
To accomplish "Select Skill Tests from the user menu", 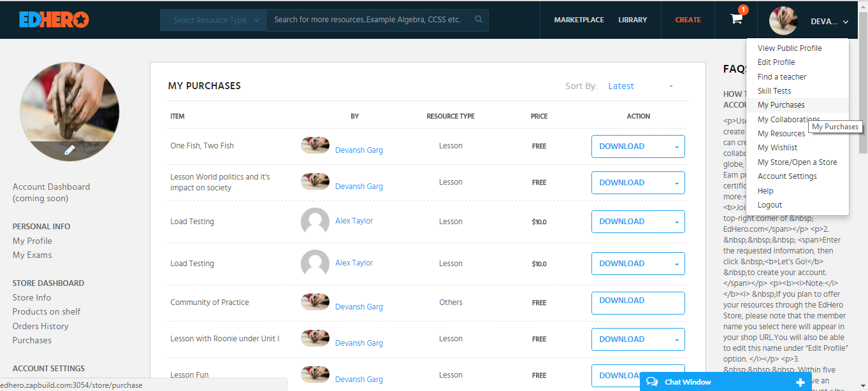I will [x=774, y=90].
